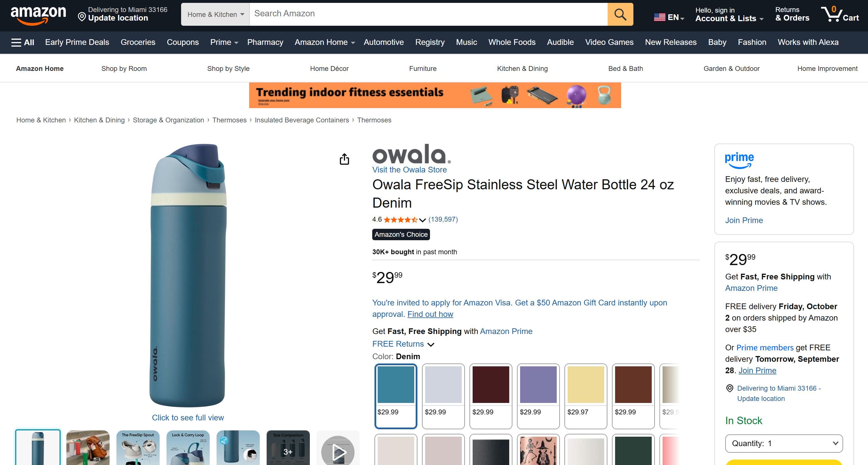Select Early Prime Deals in navigation bar
This screenshot has height=465, width=868.
tap(77, 42)
